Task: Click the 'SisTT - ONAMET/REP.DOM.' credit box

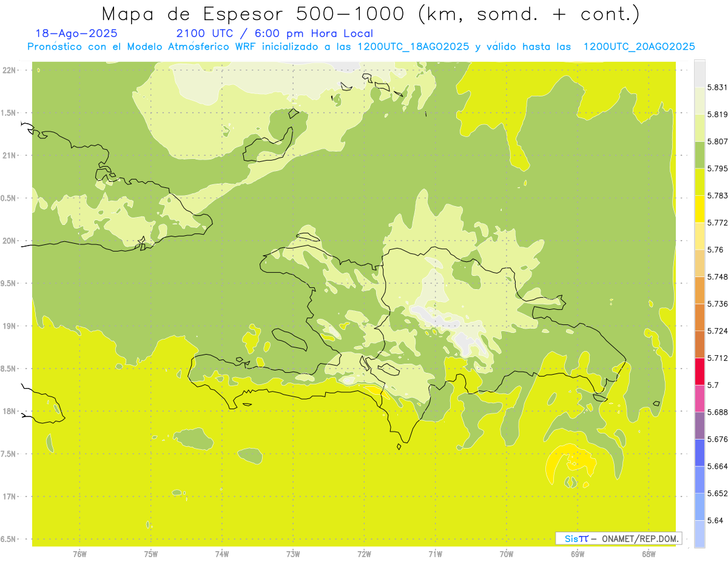Action: click(x=619, y=538)
